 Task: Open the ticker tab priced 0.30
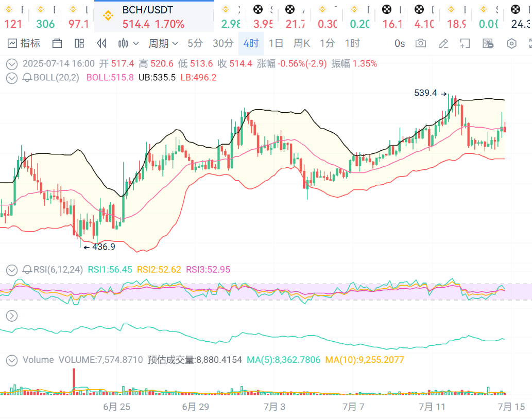[x=327, y=16]
